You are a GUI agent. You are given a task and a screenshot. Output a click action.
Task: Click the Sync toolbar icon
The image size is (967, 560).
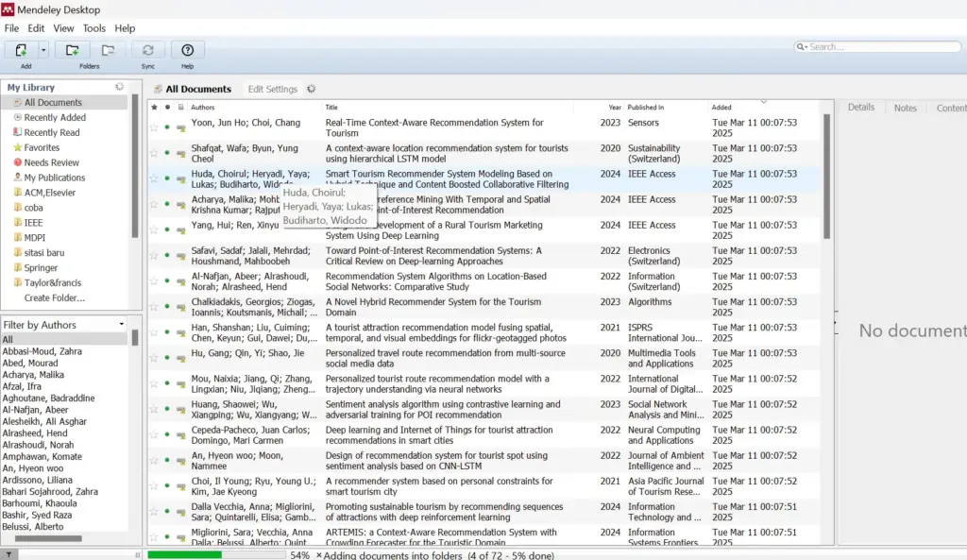point(148,50)
